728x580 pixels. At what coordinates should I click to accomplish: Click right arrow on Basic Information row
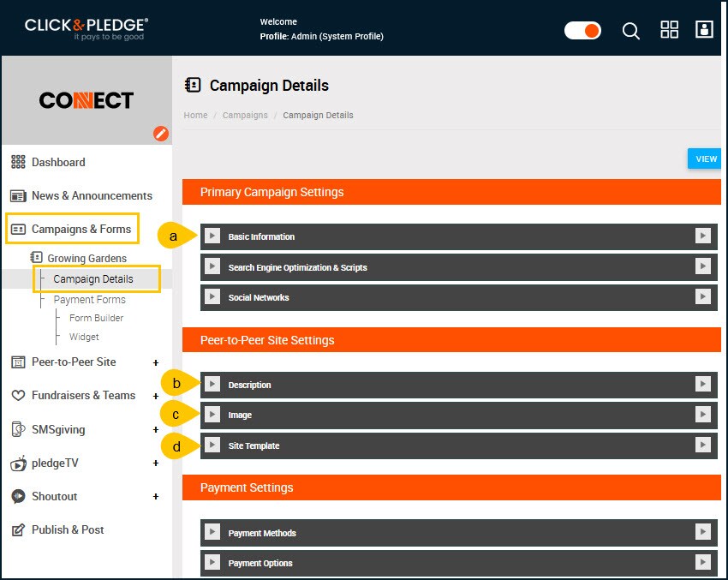pos(703,236)
